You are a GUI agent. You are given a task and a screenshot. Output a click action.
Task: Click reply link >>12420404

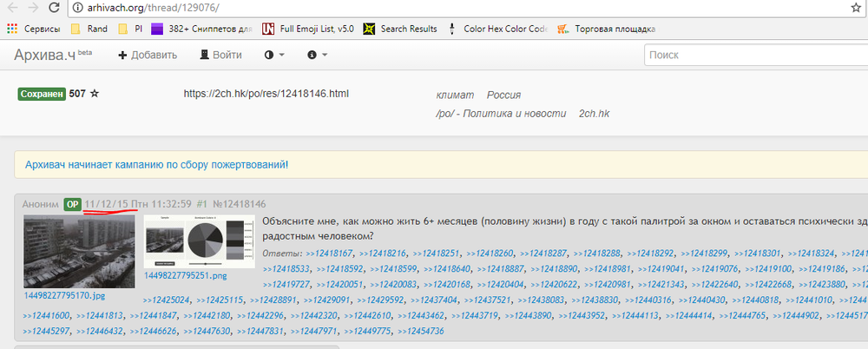point(500,285)
